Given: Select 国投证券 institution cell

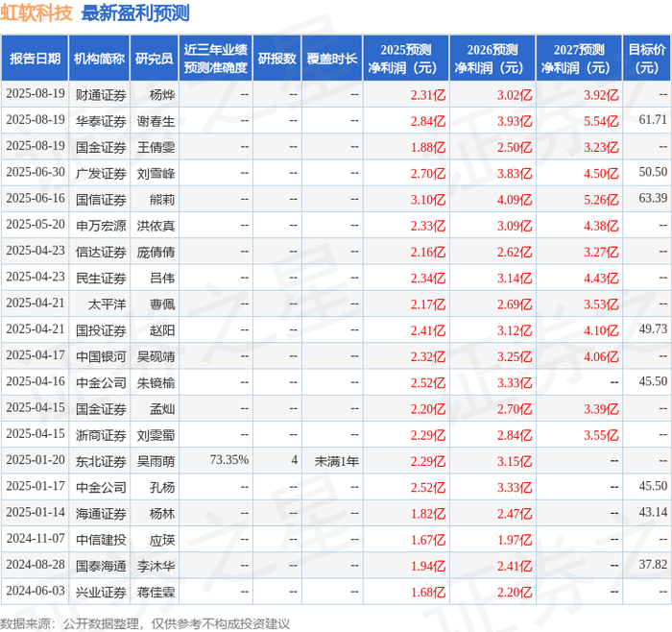Looking at the screenshot, I should pyautogui.click(x=101, y=330).
